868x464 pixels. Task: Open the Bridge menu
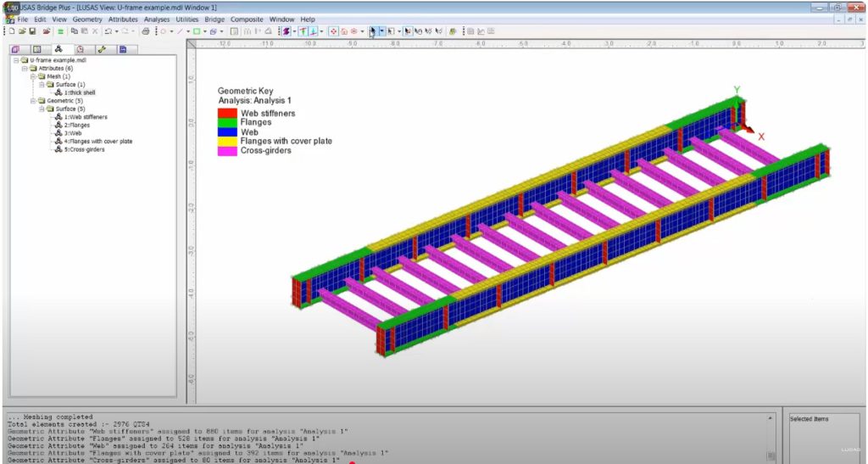[x=214, y=19]
